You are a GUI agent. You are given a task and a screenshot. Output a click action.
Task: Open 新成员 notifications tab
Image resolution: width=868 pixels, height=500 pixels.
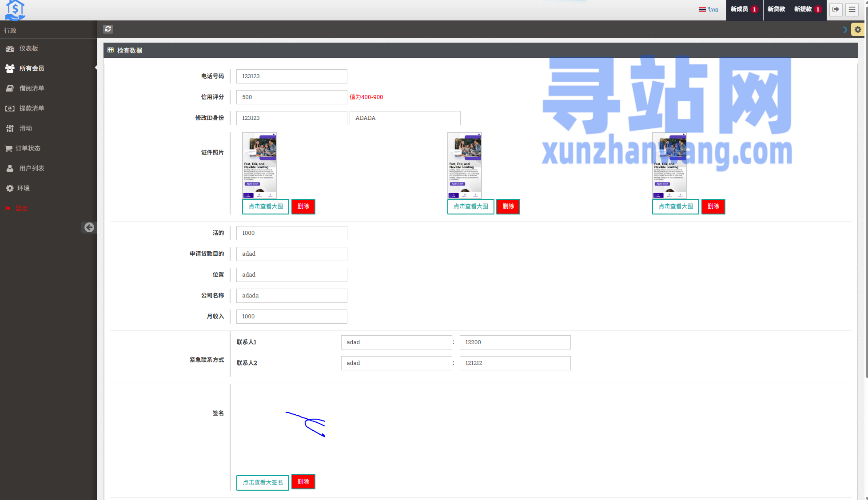(744, 9)
